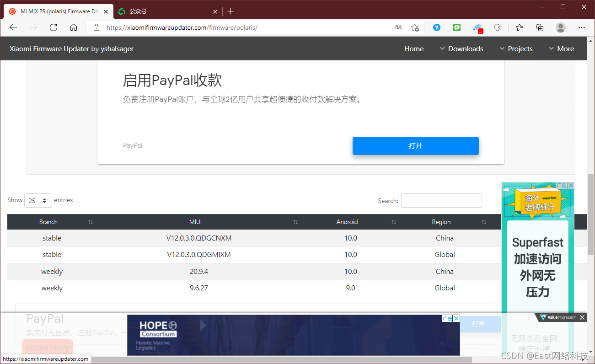
Task: Click the vertical page scrollbar thumb
Action: (x=590, y=214)
